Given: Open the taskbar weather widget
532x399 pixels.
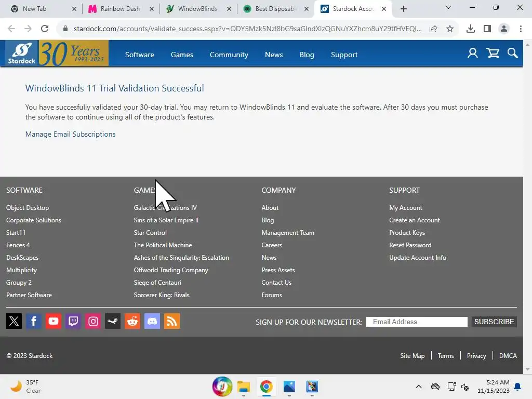Looking at the screenshot, I should 25,387.
